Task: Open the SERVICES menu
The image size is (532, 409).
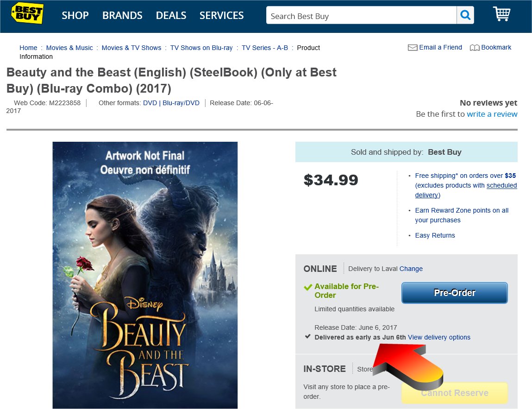Action: [x=221, y=15]
